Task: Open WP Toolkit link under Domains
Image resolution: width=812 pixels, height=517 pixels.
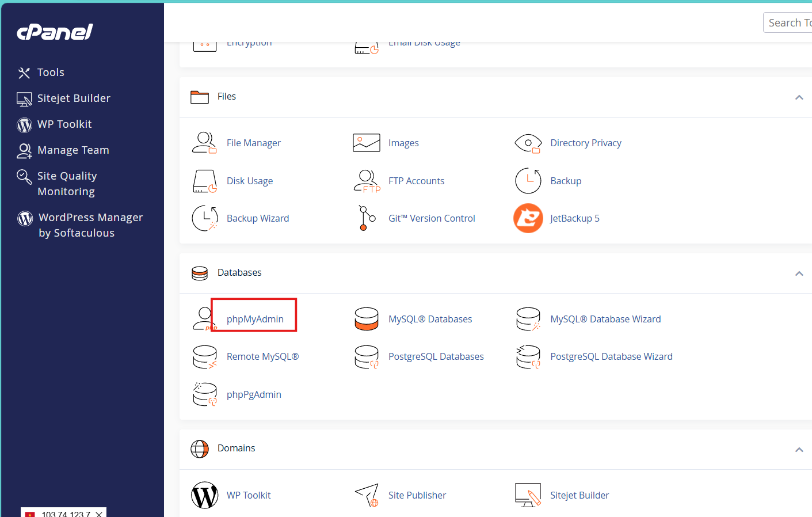Action: pos(249,495)
